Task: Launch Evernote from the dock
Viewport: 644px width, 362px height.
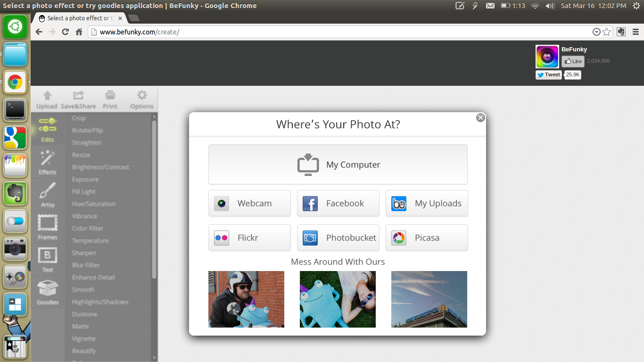Action: 15,193
